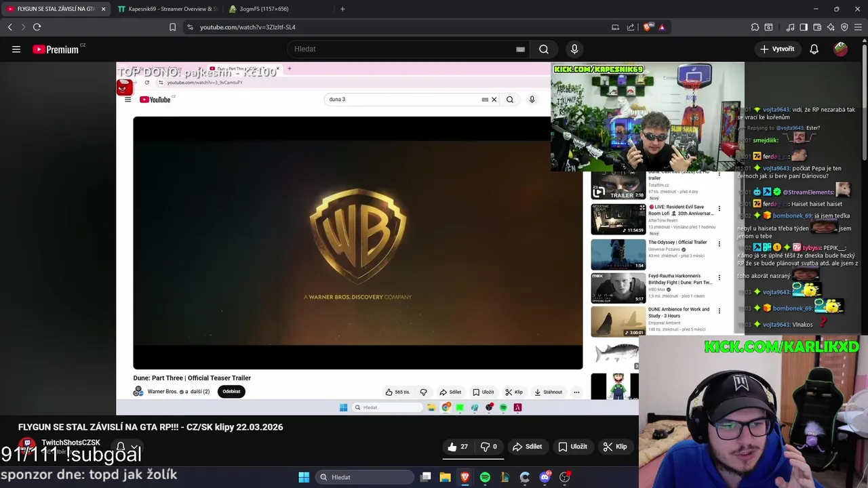Like the video with 27 likes
The image size is (868, 488).
coord(458,447)
